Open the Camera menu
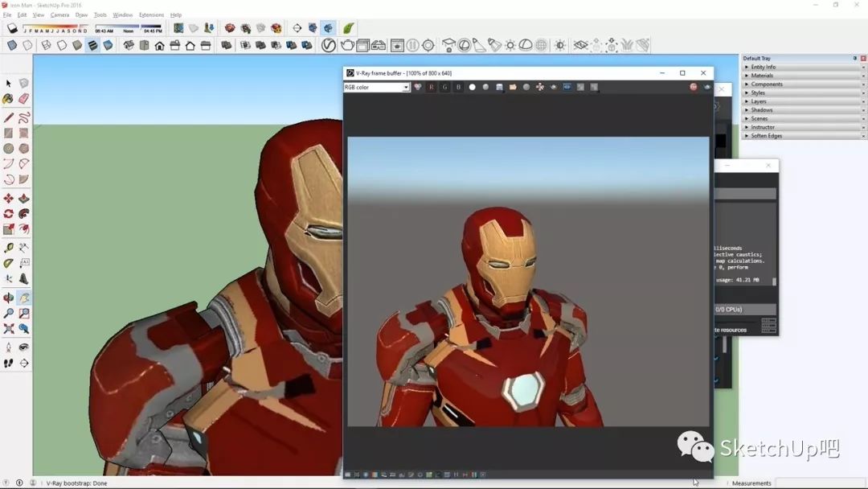868x489 pixels. coord(59,14)
